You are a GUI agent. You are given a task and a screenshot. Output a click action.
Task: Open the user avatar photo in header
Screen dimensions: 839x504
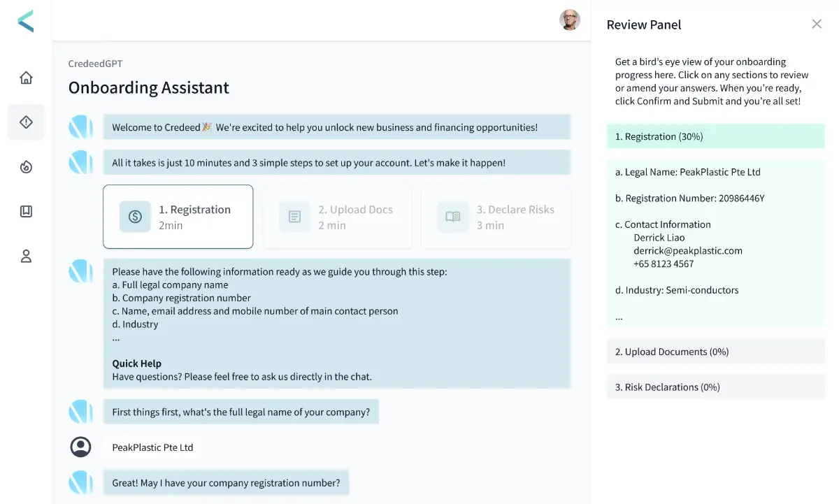click(x=570, y=20)
